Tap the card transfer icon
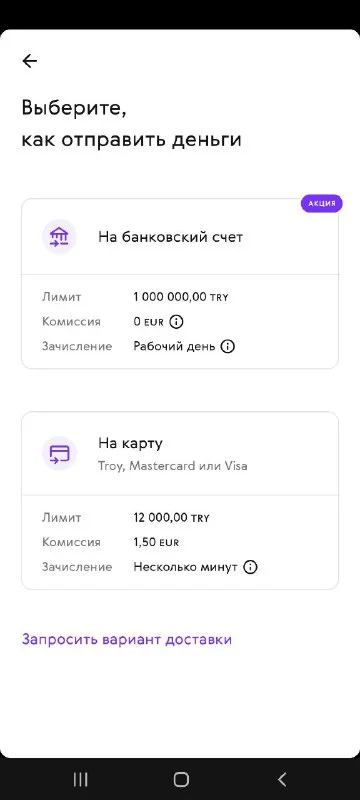Screen dimensions: 360x800 pyautogui.click(x=59, y=453)
